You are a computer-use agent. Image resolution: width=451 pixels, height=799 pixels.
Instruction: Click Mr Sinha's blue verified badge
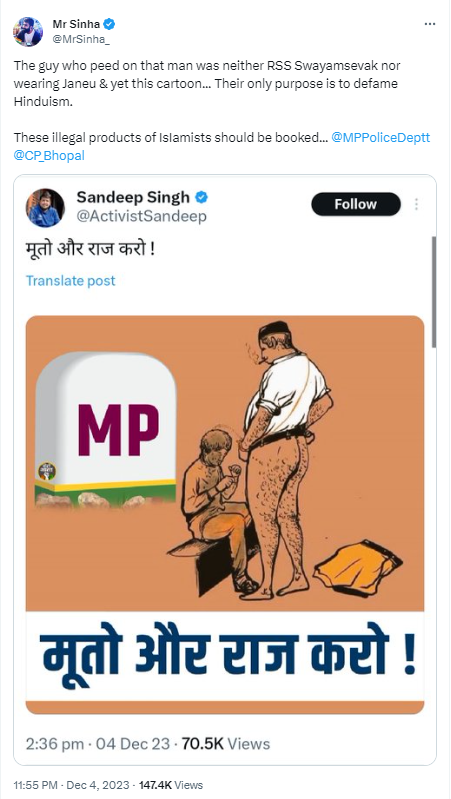pos(109,24)
